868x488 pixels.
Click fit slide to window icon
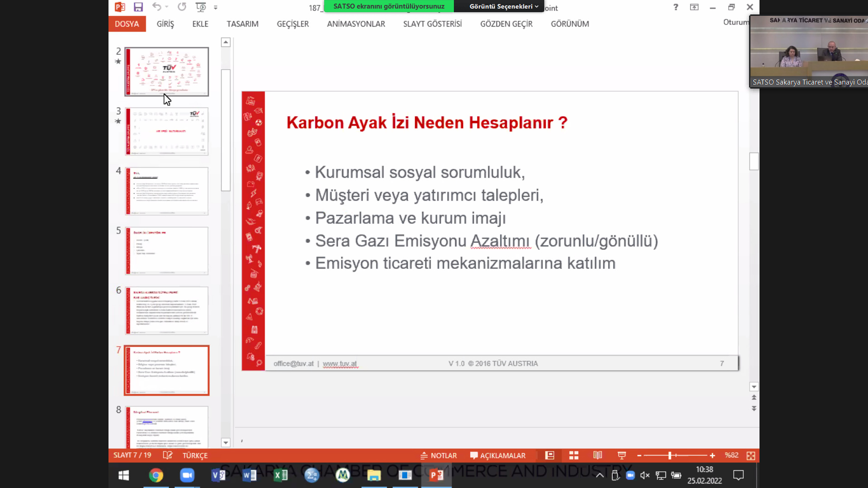click(x=751, y=455)
